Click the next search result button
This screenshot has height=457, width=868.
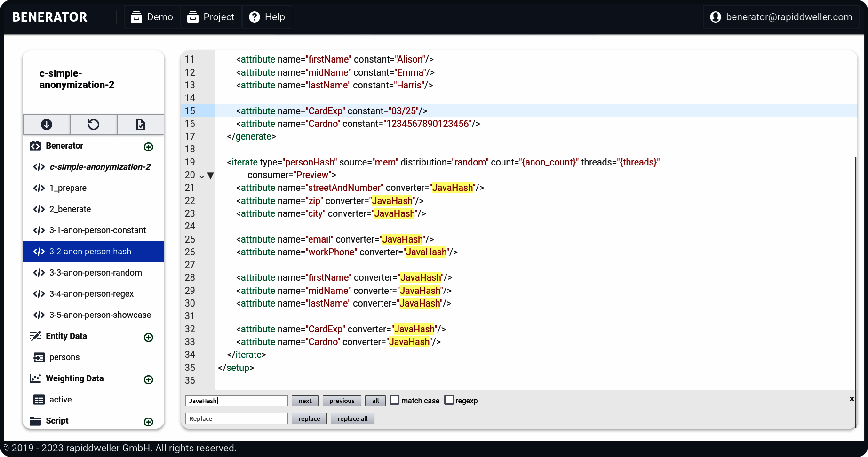(x=305, y=401)
